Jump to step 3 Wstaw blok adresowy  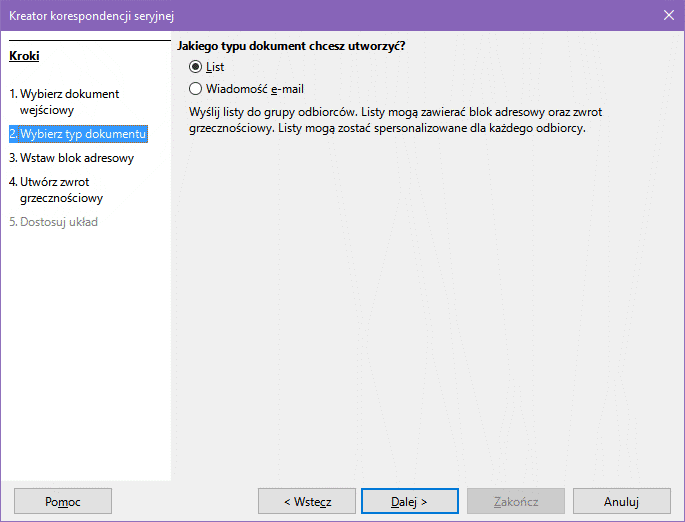(71, 158)
